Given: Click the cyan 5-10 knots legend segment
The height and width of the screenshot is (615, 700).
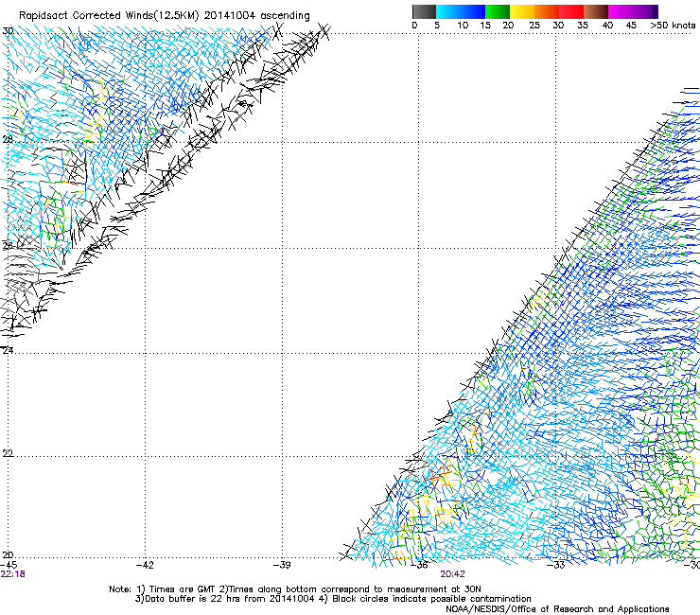Looking at the screenshot, I should (447, 11).
